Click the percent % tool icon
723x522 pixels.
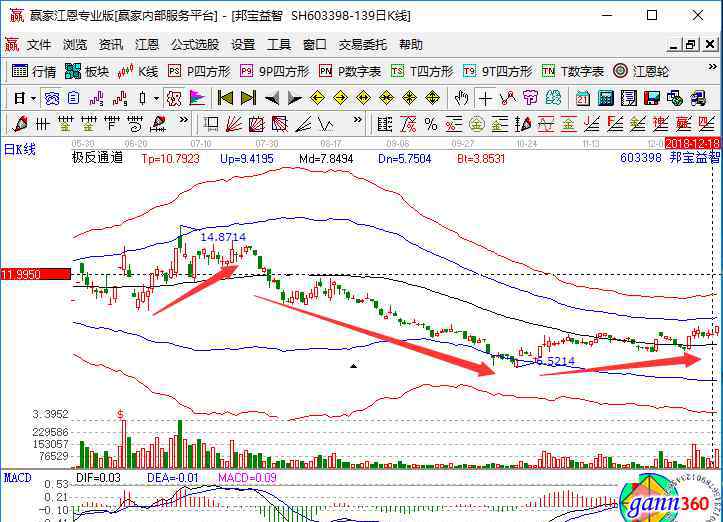click(431, 124)
